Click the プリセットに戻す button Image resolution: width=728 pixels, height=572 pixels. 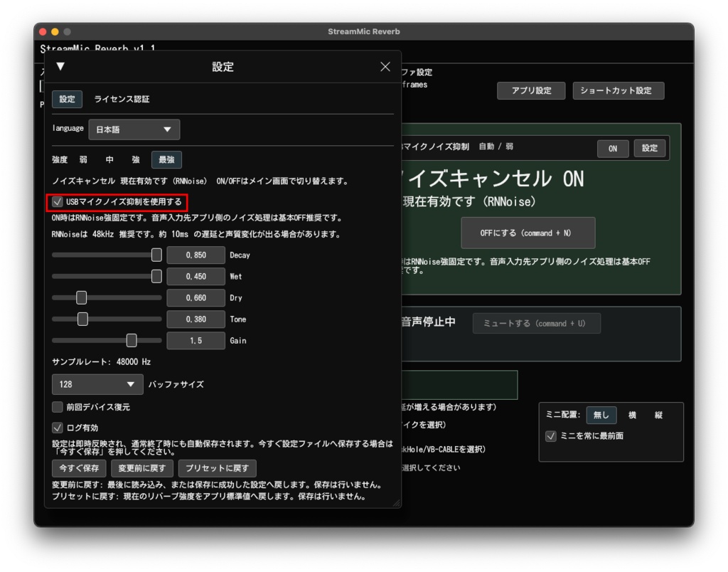218,468
